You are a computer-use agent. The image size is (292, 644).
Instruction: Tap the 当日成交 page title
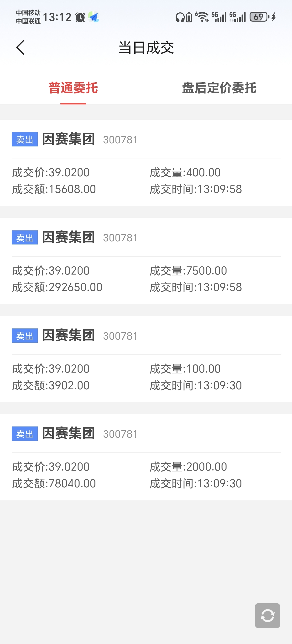coord(146,47)
